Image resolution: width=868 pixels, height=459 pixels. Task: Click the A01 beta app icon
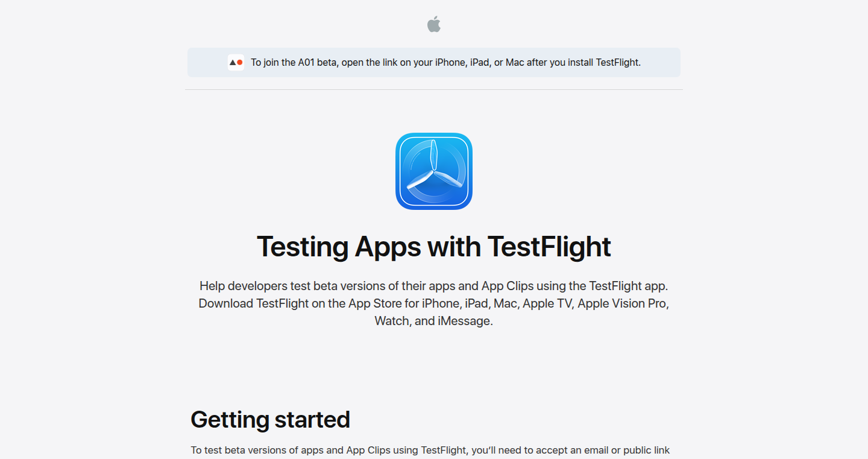[x=236, y=62]
